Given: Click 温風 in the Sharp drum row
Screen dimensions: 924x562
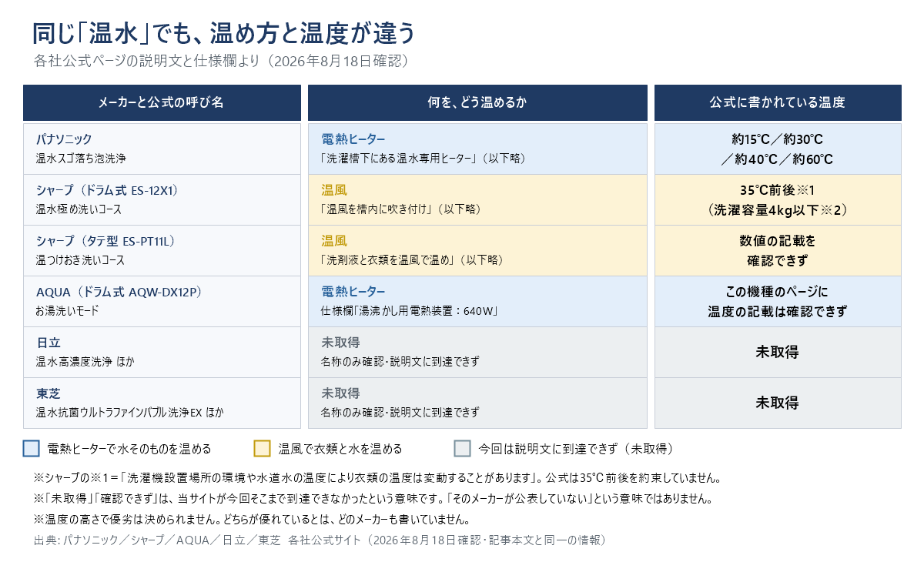Looking at the screenshot, I should [333, 190].
